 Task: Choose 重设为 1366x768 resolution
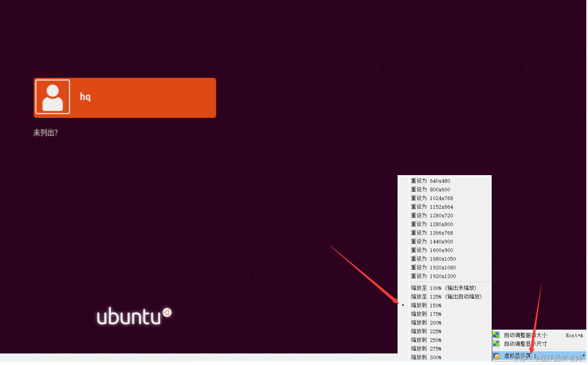tap(444, 233)
